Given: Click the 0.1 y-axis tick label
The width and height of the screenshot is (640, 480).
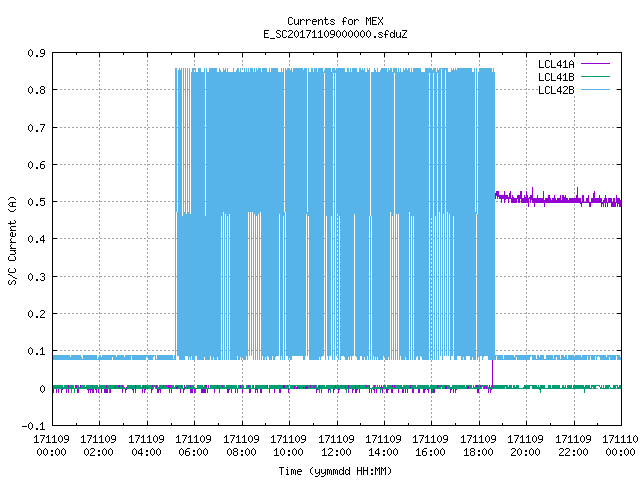Looking at the screenshot, I should pos(36,351).
